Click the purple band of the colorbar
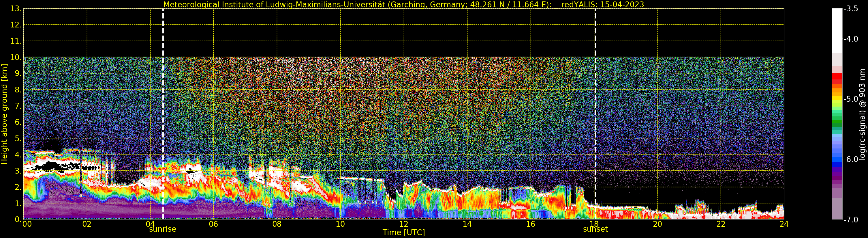Viewport: 868px width, 238px height. point(837,174)
